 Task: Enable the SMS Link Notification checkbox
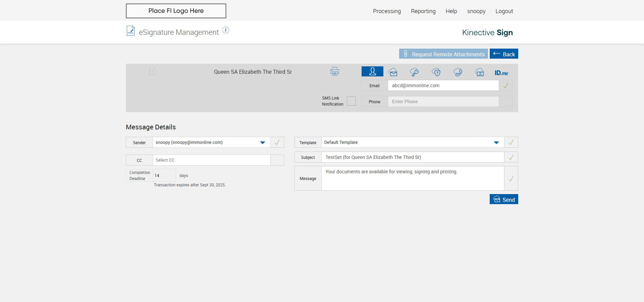click(351, 101)
